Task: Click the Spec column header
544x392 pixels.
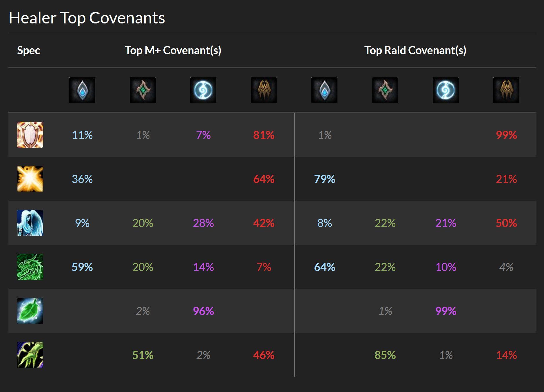Action: coord(28,51)
